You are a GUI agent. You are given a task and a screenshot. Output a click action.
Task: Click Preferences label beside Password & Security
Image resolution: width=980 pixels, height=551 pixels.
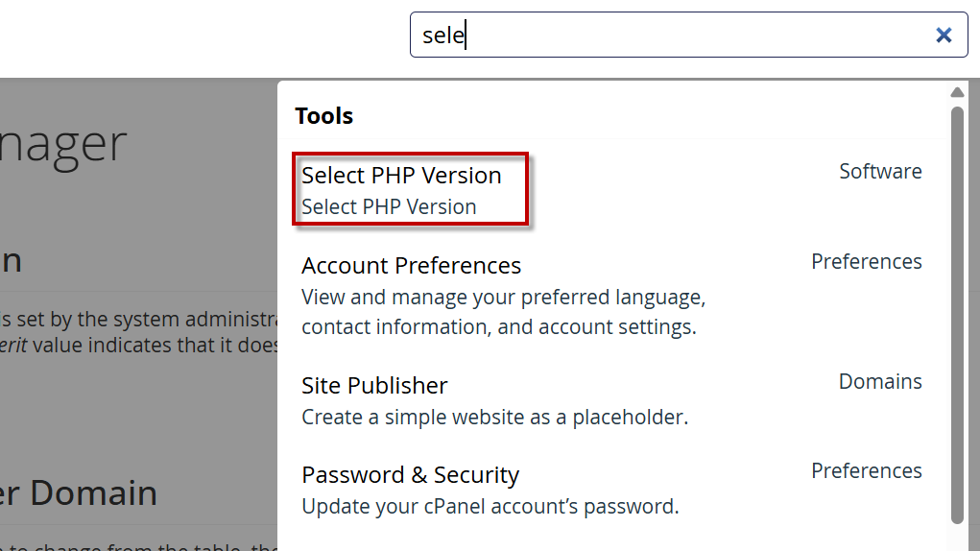coord(866,471)
